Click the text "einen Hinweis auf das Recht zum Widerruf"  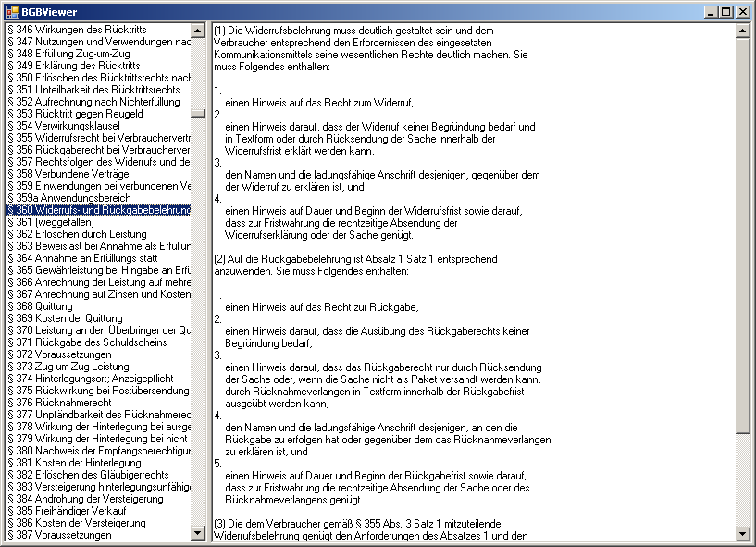pyautogui.click(x=319, y=103)
